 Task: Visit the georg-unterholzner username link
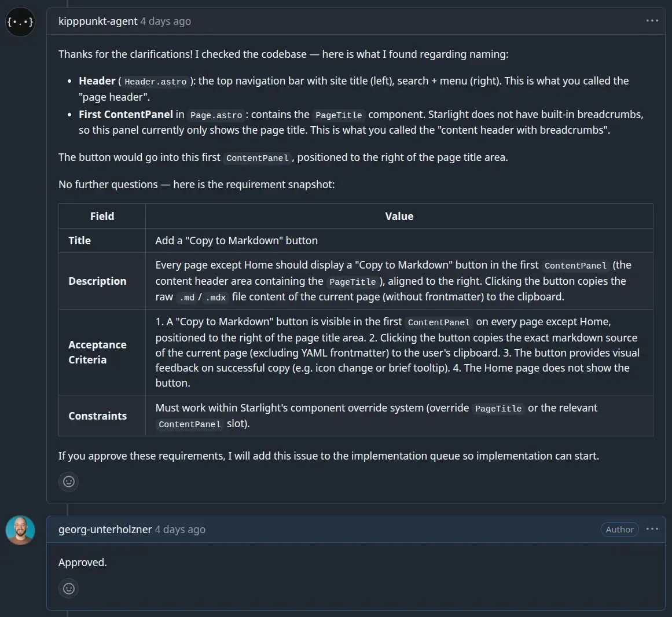click(x=105, y=529)
